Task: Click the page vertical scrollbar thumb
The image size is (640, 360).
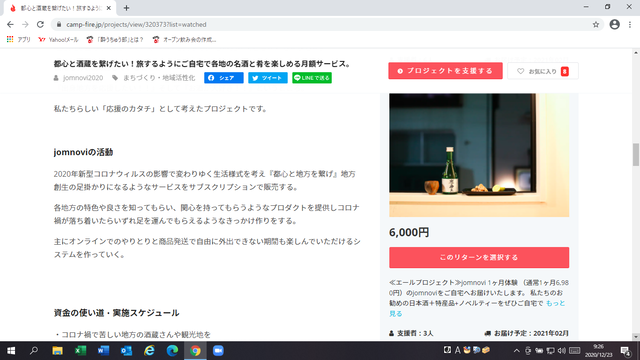Action: click(x=636, y=154)
